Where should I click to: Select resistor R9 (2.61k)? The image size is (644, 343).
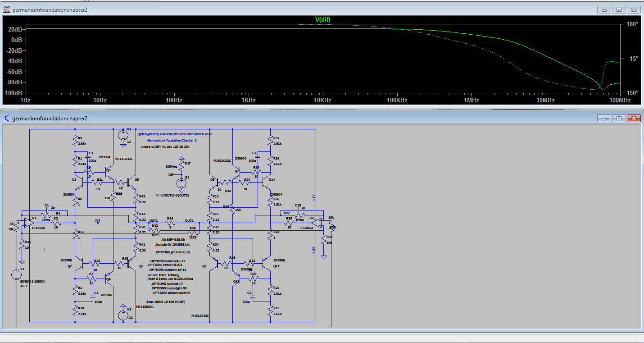pos(75,141)
